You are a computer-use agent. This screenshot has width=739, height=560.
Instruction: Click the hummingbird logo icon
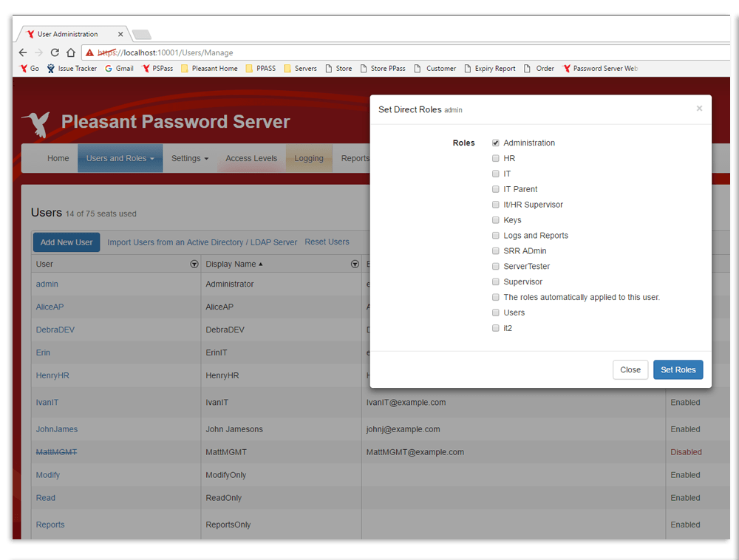coord(36,123)
